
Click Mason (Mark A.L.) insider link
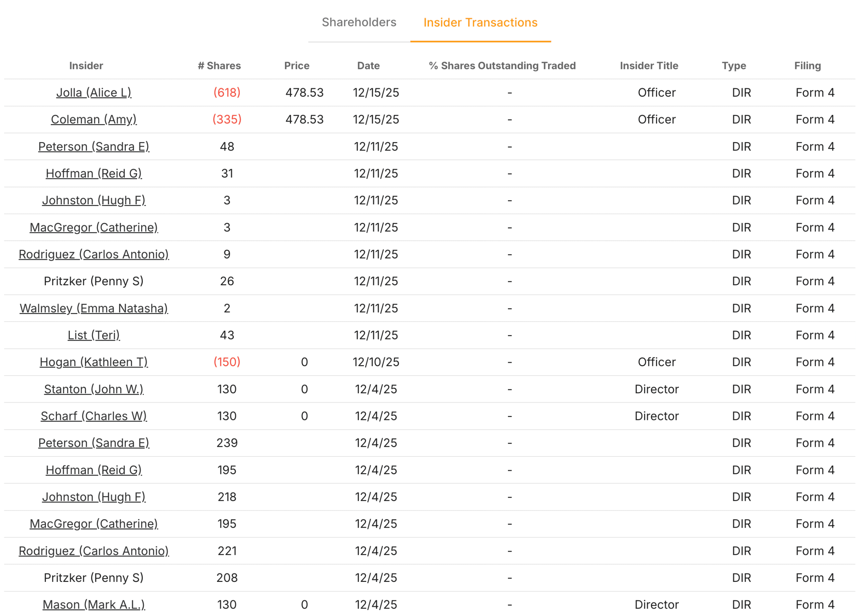point(94,605)
